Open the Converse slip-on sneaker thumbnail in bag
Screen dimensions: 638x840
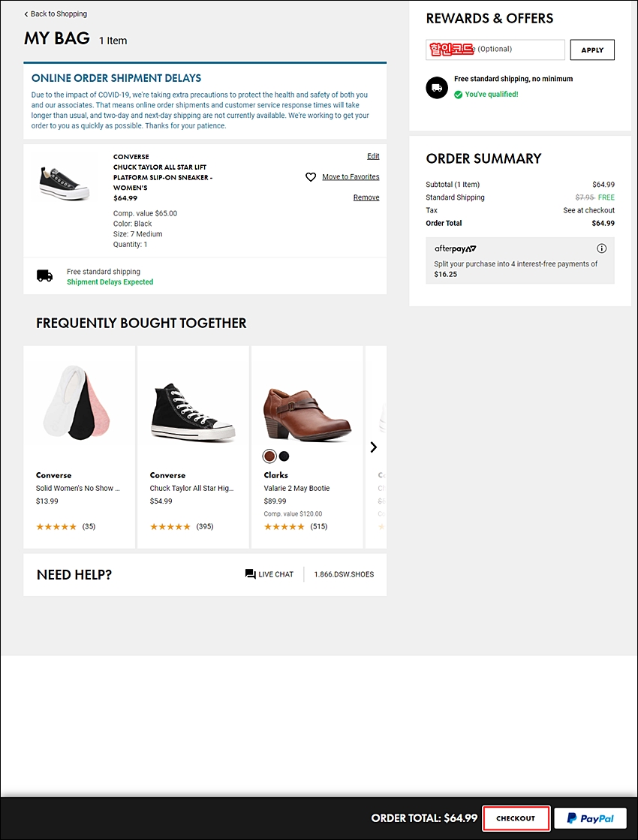[65, 182]
